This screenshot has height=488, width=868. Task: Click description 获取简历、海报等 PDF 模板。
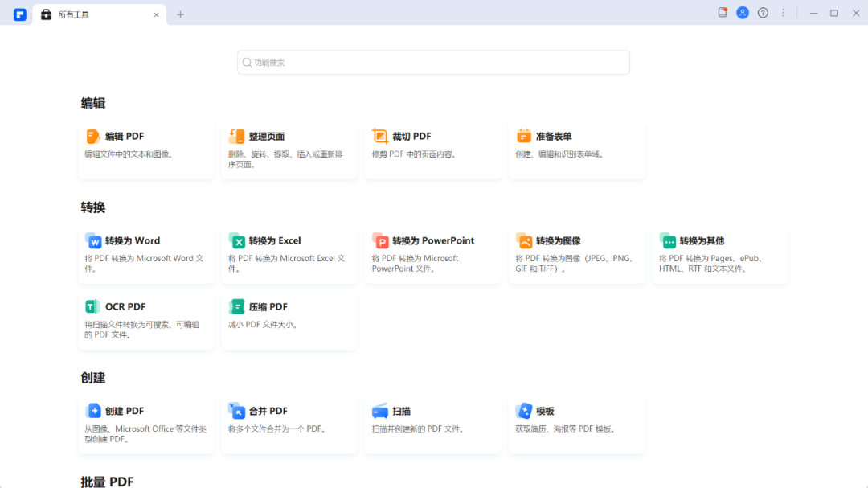[x=567, y=429]
